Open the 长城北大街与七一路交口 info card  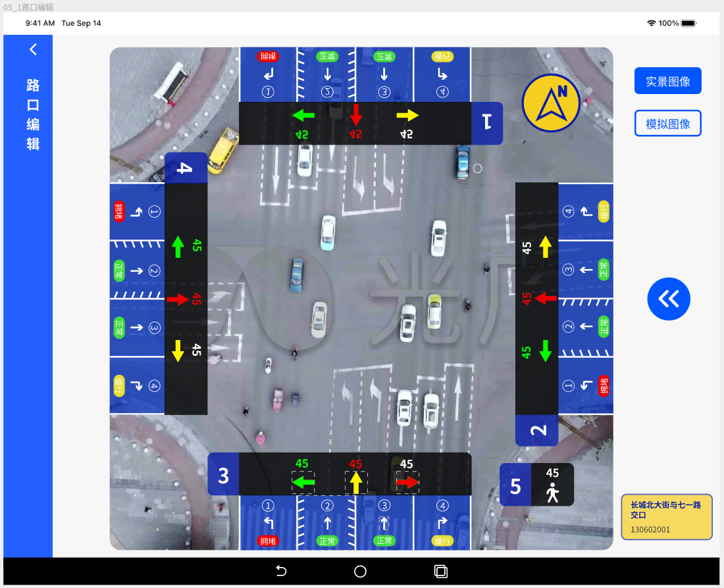[x=667, y=517]
